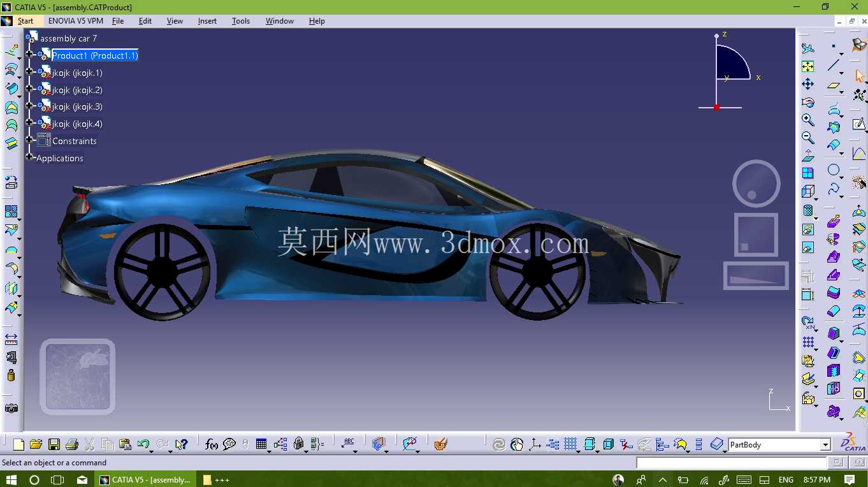The width and height of the screenshot is (868, 487).
Task: Click the Zoom In magnifier
Action: point(808,120)
